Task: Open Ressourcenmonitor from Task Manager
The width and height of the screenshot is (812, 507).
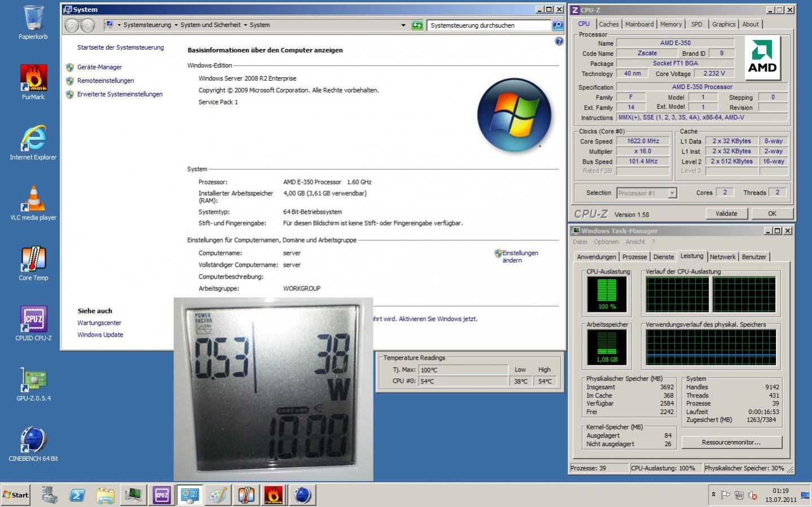Action: [x=731, y=442]
